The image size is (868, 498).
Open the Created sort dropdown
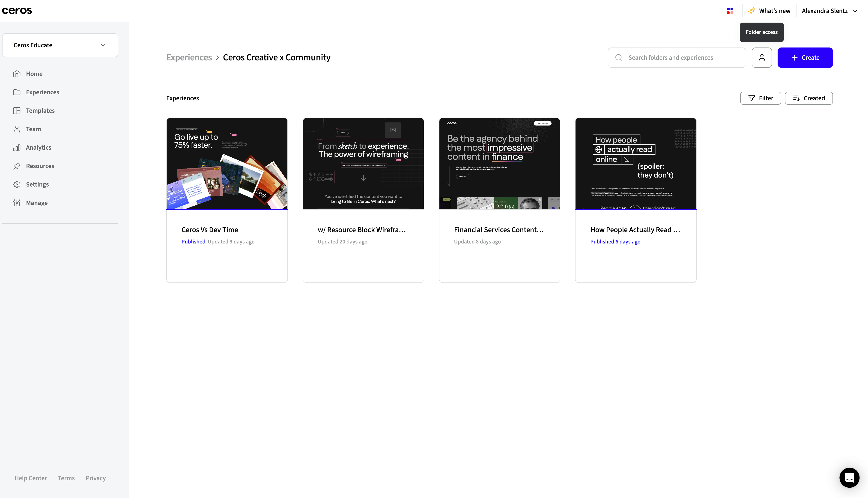point(808,98)
